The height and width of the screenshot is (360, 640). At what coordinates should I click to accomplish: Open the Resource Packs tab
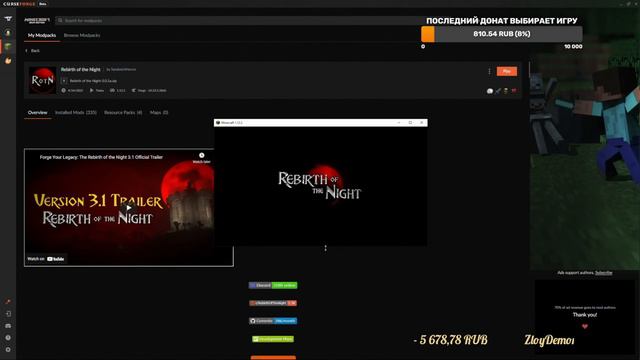(123, 112)
